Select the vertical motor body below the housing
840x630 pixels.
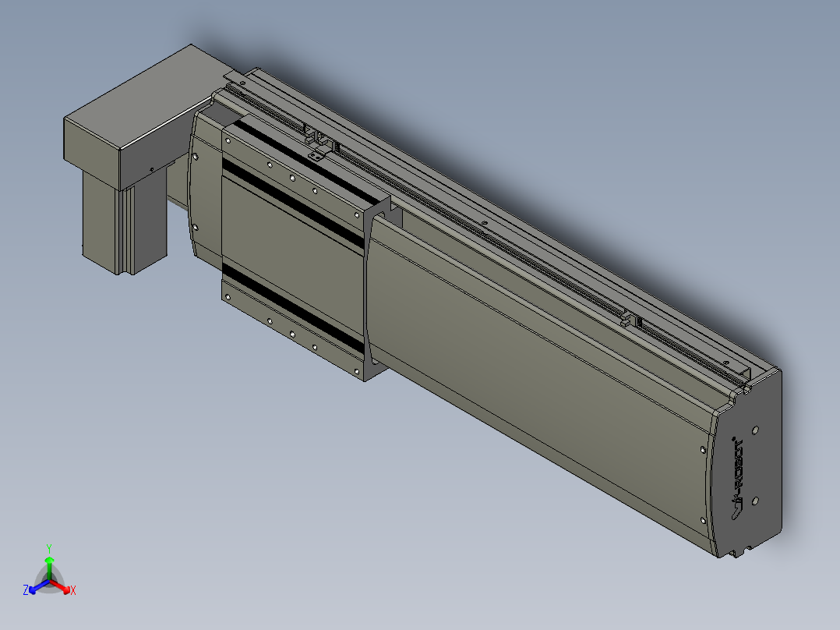(125, 224)
